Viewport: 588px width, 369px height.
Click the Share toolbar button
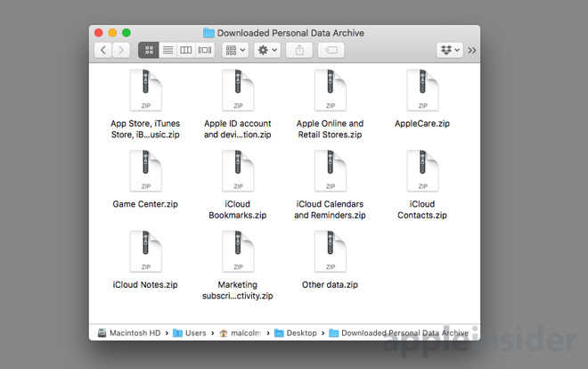299,50
